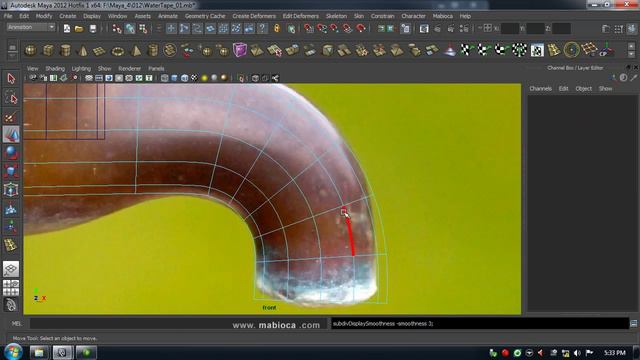Select the arrow Select tool

[11, 78]
